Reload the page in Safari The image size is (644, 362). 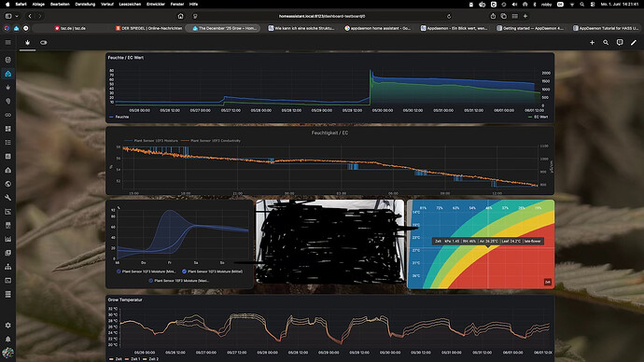pos(449,17)
